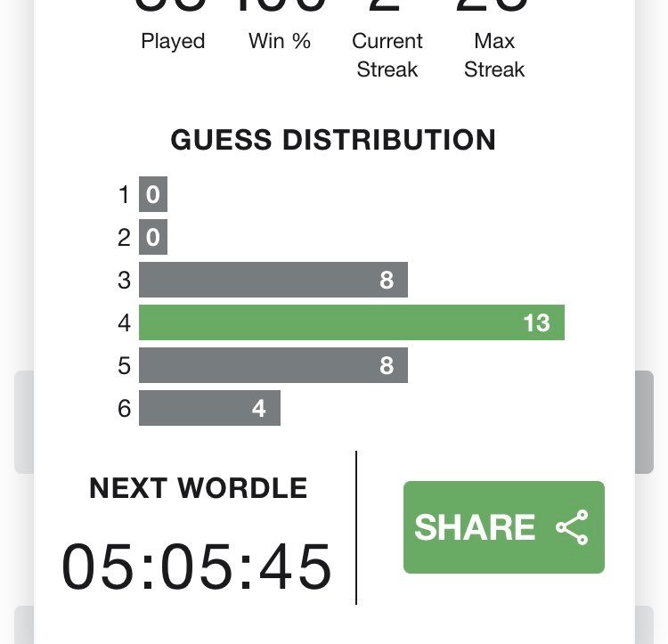Click the gray key at the right edge
The width and height of the screenshot is (668, 644).
pos(643,421)
